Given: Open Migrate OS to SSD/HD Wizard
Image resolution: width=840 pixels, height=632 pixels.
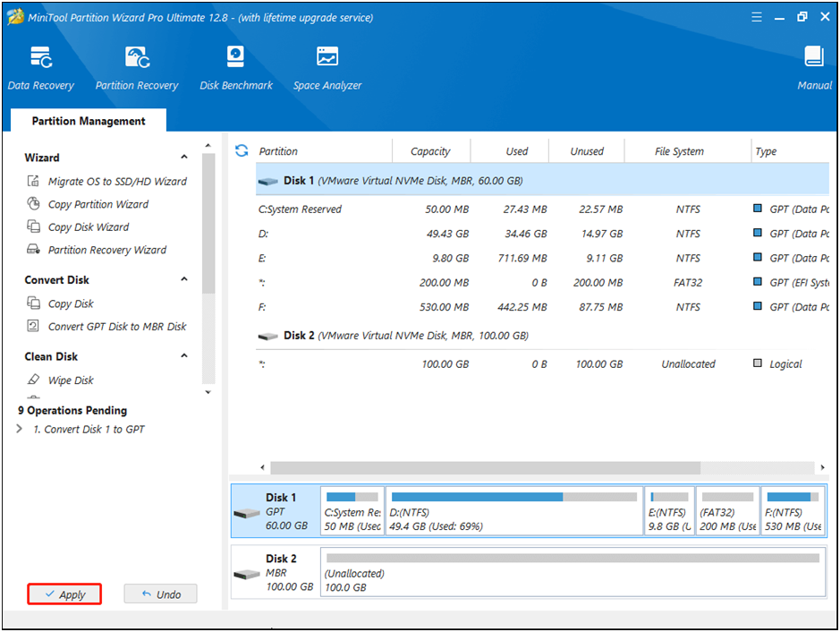Looking at the screenshot, I should pos(117,181).
